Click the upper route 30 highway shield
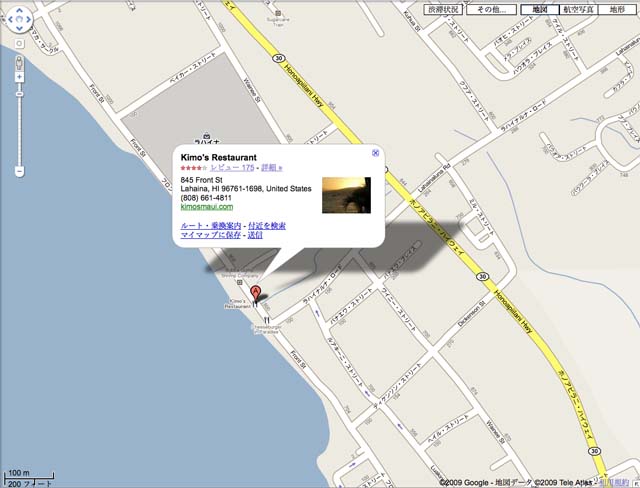Image resolution: width=640 pixels, height=488 pixels. point(278,58)
